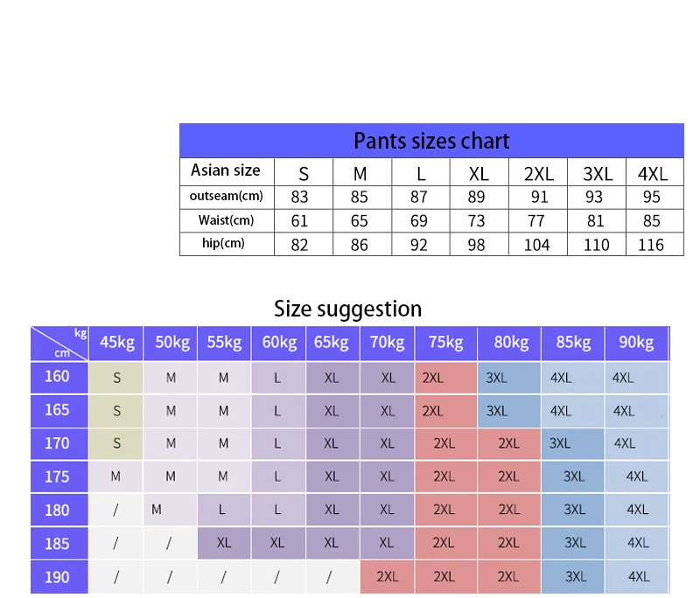Select the 190 height row header
This screenshot has width=700, height=598.
coord(59,577)
